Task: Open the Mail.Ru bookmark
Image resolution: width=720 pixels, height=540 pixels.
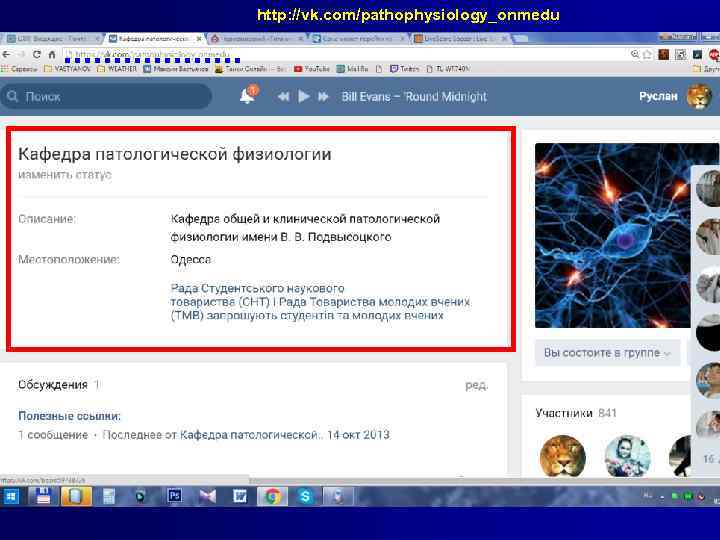Action: tap(353, 69)
